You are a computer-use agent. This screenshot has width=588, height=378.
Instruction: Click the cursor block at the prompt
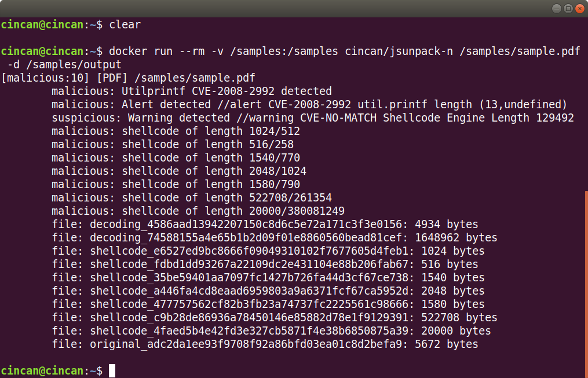(x=112, y=370)
